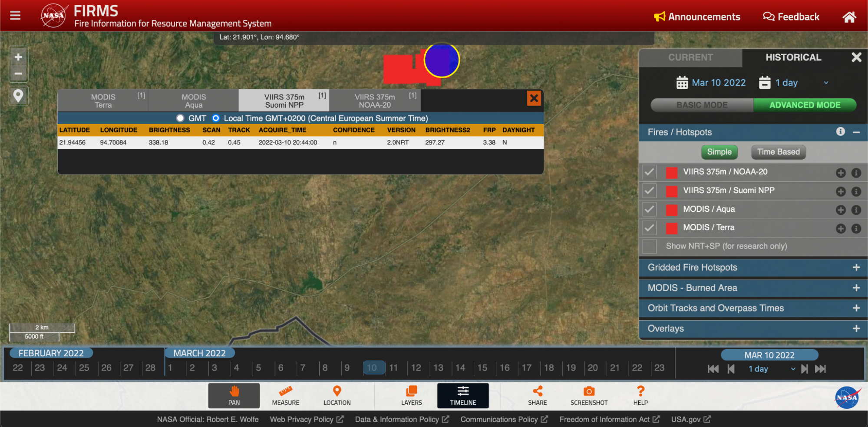Open the Help tool
The image size is (868, 427).
pos(640,395)
